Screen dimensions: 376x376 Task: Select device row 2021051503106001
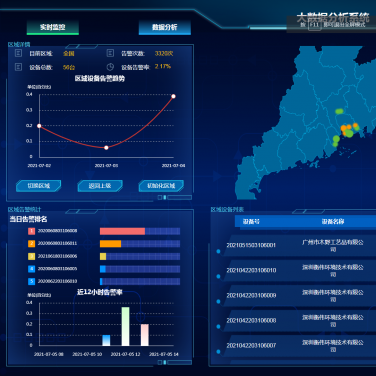click(300, 245)
